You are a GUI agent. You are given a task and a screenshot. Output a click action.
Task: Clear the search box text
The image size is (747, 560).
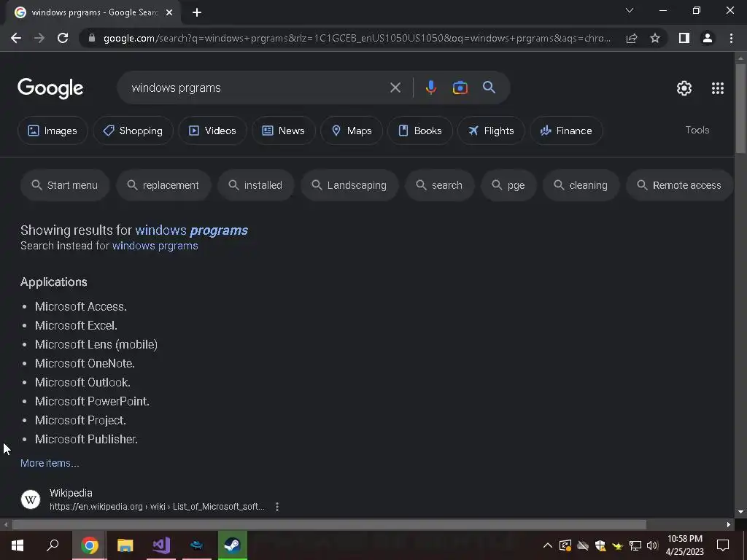coord(395,87)
